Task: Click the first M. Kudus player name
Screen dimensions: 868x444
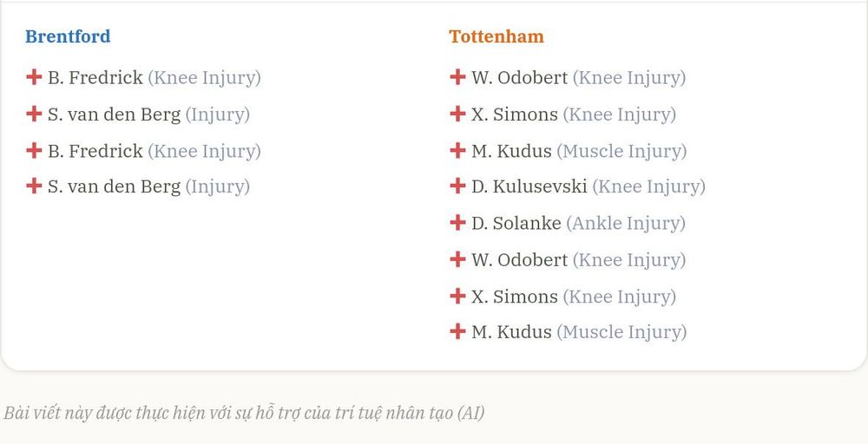Action: 511,150
